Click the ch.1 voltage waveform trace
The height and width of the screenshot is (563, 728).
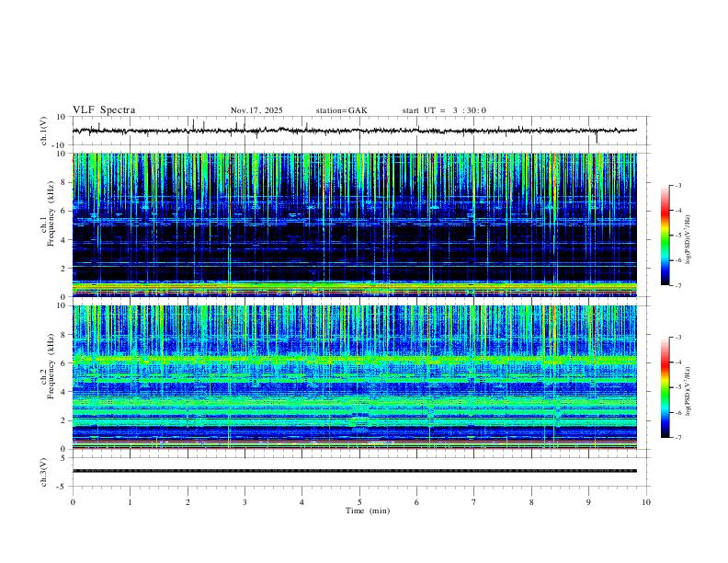[354, 131]
